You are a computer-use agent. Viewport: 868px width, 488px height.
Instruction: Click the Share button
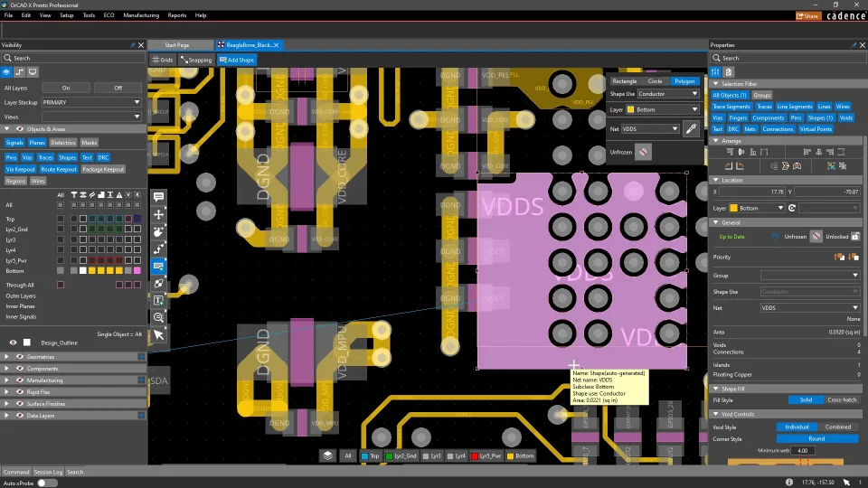807,16
